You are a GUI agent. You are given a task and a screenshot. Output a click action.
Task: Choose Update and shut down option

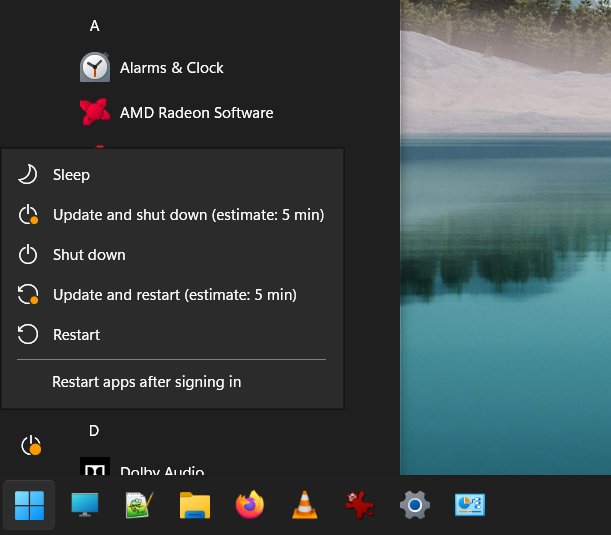[188, 215]
